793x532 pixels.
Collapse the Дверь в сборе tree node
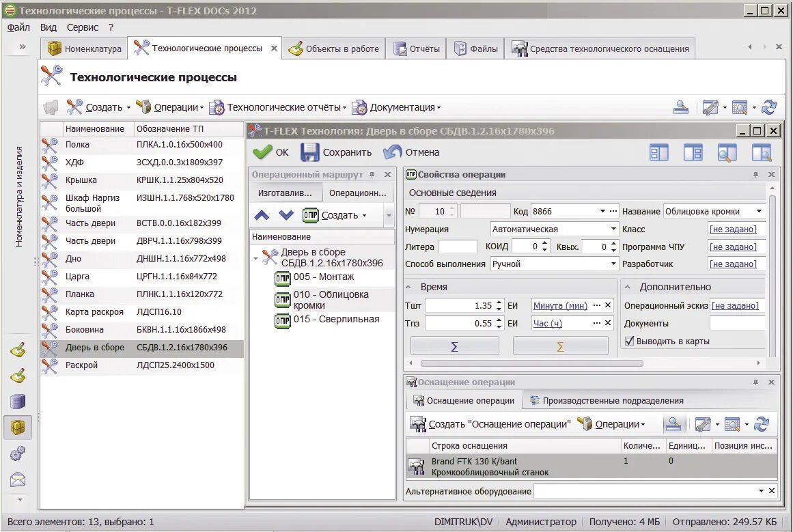point(255,258)
